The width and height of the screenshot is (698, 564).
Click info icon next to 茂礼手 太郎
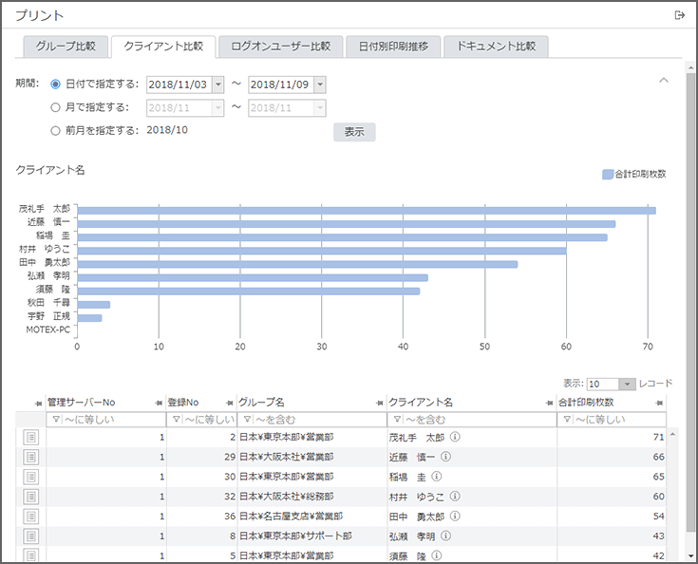tap(455, 437)
